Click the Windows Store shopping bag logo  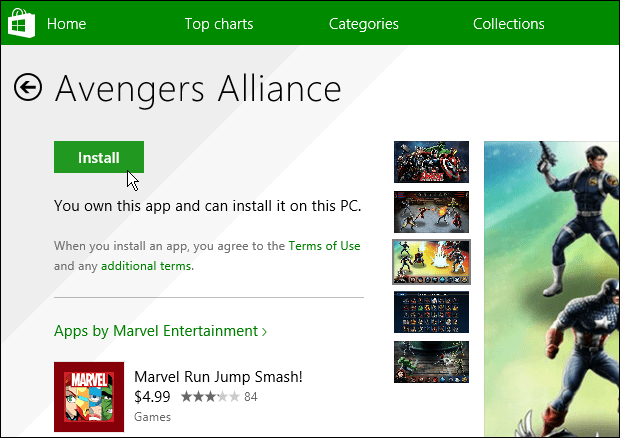[21, 23]
